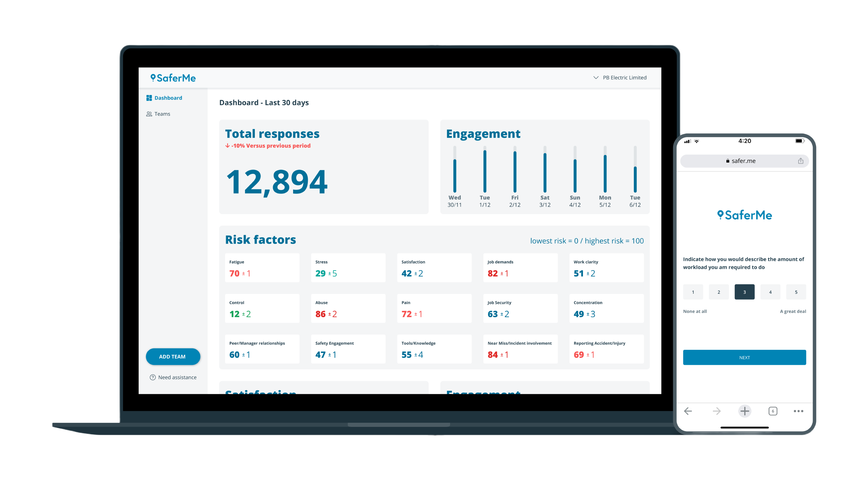Click the Need assistance question mark icon

point(152,377)
